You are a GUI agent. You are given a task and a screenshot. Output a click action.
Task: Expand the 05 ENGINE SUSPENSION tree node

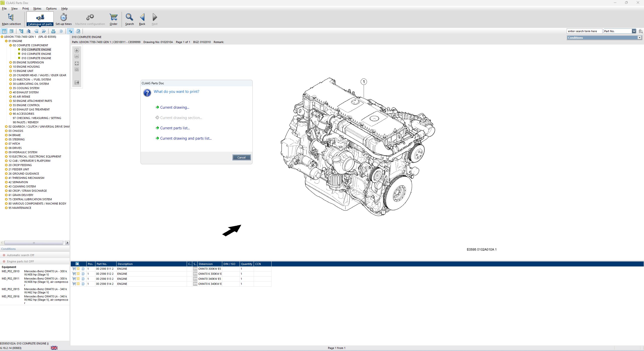(x=11, y=62)
